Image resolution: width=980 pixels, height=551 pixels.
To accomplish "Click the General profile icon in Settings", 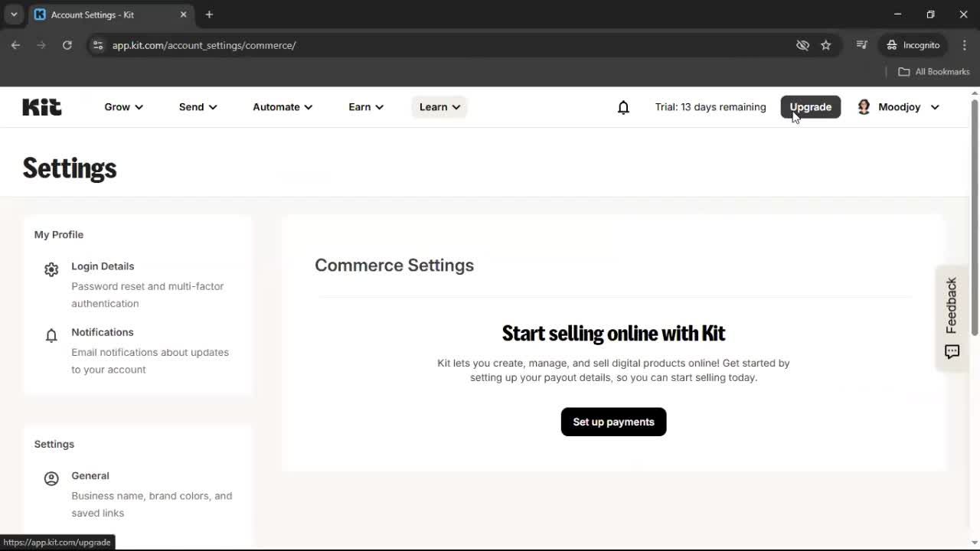I will pos(51,478).
